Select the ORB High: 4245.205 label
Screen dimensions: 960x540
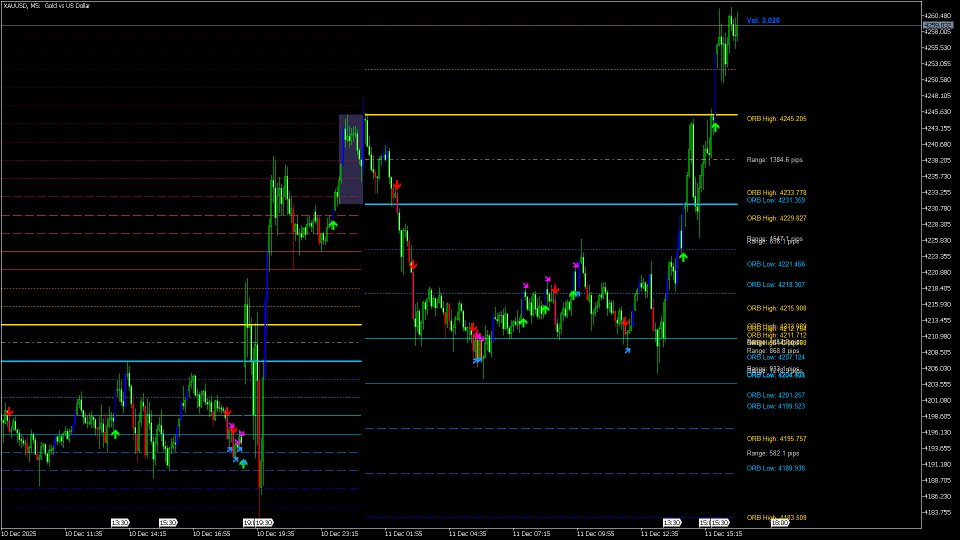click(x=776, y=119)
